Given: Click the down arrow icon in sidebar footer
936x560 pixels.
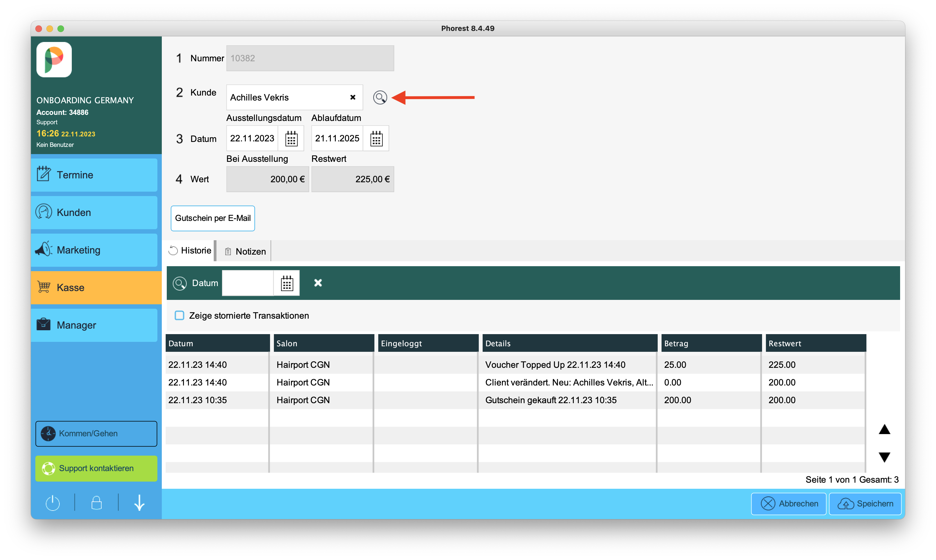Looking at the screenshot, I should 140,503.
